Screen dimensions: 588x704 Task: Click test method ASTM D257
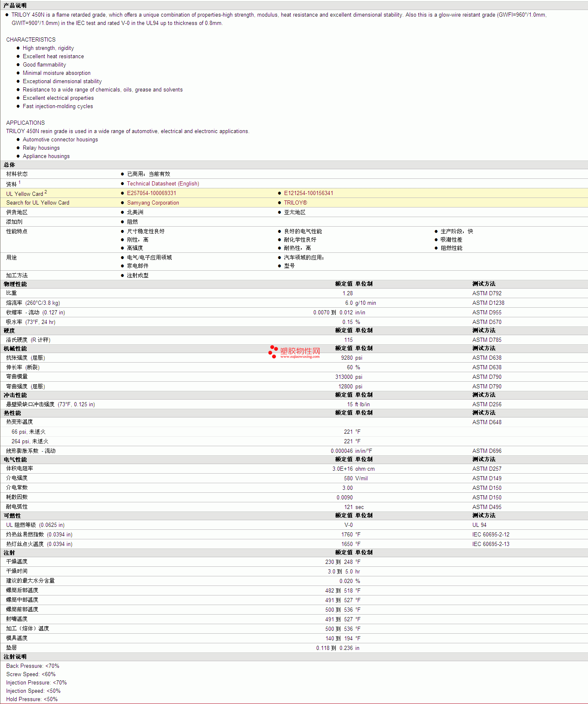[487, 469]
